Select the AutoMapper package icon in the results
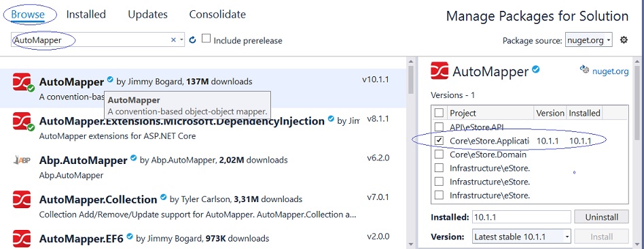This screenshot has width=644, height=249. point(22,82)
